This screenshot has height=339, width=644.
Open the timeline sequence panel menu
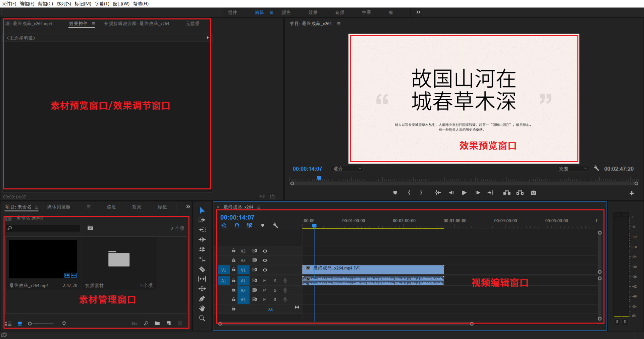(259, 207)
